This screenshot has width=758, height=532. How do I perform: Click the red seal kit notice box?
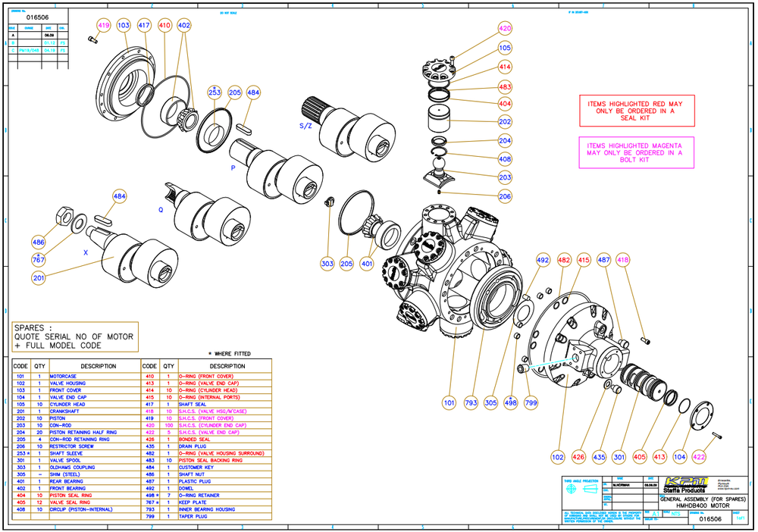tap(637, 111)
